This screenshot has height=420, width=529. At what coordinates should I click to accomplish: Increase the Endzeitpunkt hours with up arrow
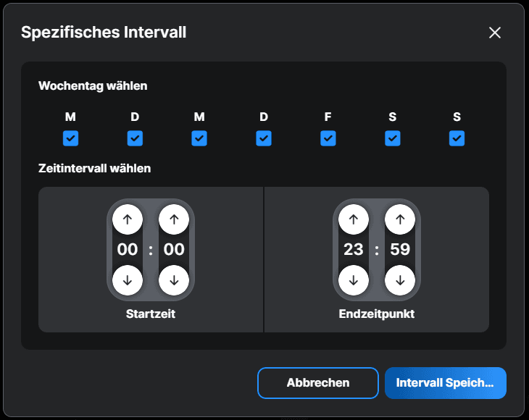pyautogui.click(x=354, y=220)
